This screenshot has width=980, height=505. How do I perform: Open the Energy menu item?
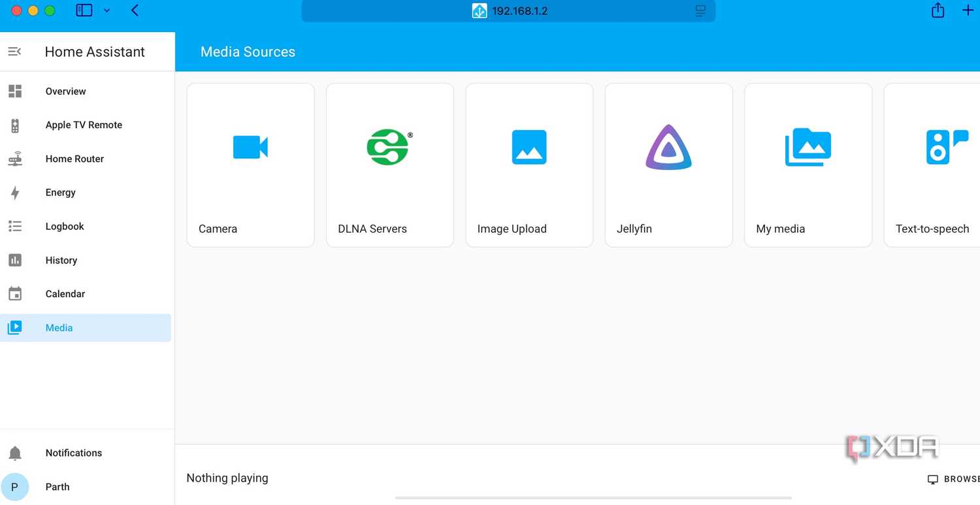pos(86,193)
